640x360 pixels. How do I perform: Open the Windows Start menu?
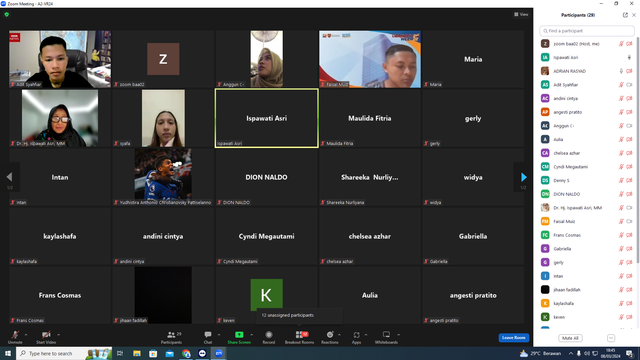click(x=8, y=353)
